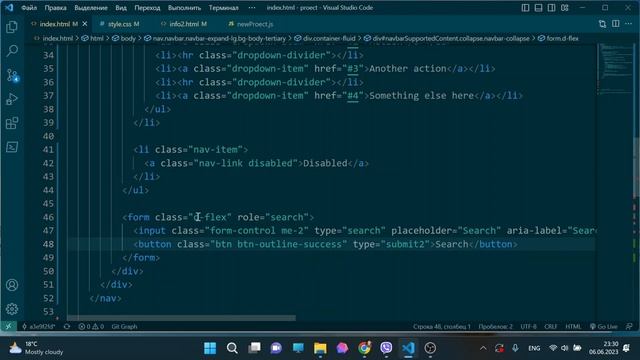Toggle the primary side bar
This screenshot has width=640, height=360.
coord(525,8)
